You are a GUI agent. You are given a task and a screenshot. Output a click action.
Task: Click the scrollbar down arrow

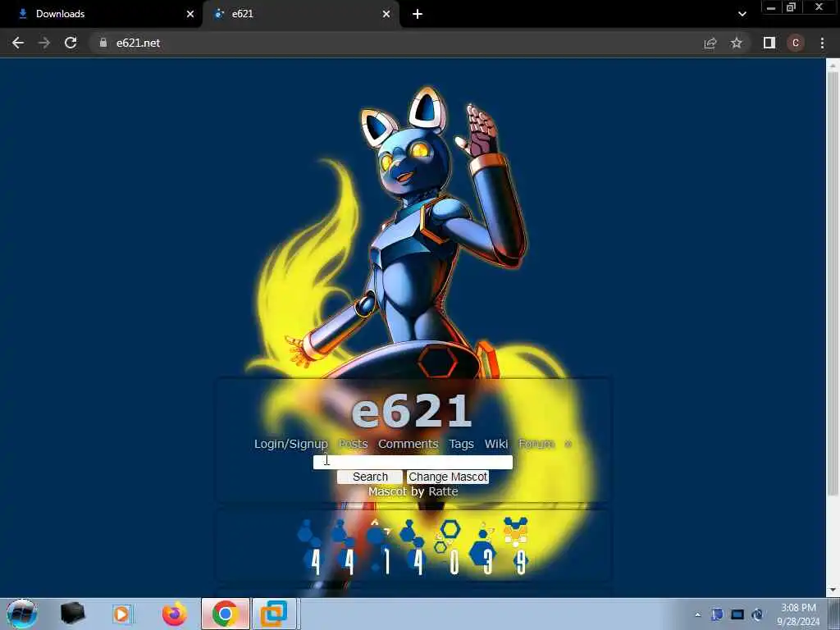(x=832, y=590)
